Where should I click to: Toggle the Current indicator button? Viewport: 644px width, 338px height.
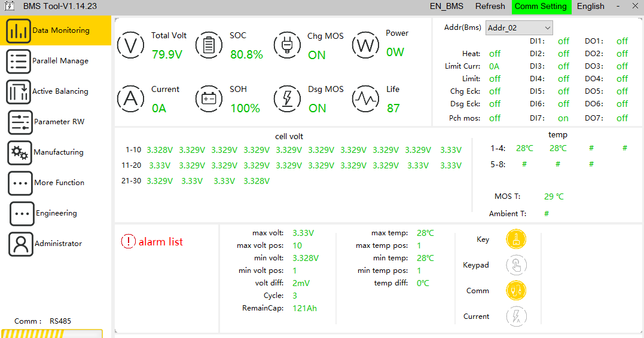coord(516,317)
